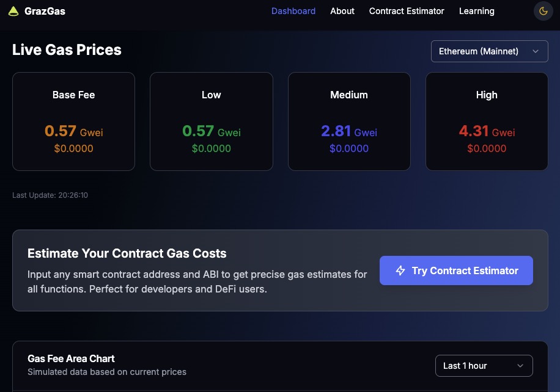Image resolution: width=560 pixels, height=392 pixels.
Task: Click the GrazGas brand name link
Action: point(45,11)
